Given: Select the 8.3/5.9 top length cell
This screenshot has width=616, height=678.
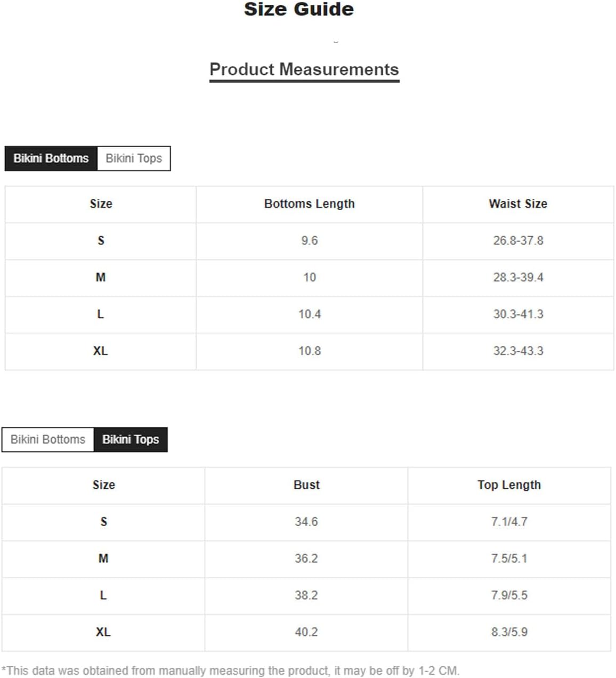Looking at the screenshot, I should point(509,632).
